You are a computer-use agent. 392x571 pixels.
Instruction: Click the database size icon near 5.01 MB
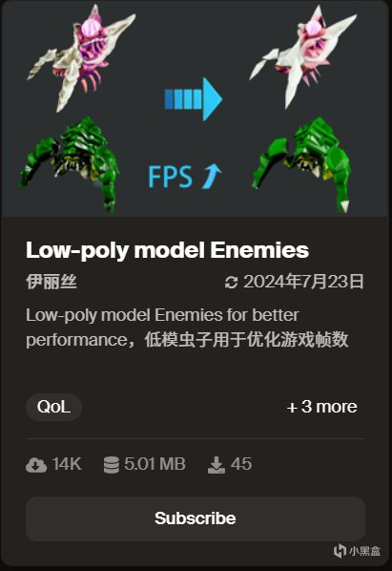(111, 465)
